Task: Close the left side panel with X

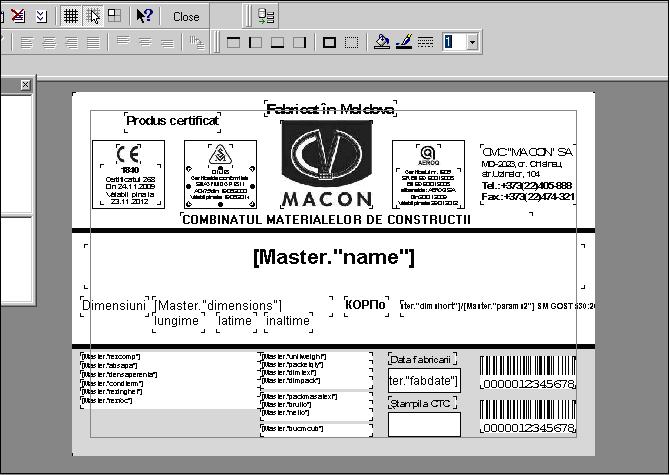Action: 26,85
